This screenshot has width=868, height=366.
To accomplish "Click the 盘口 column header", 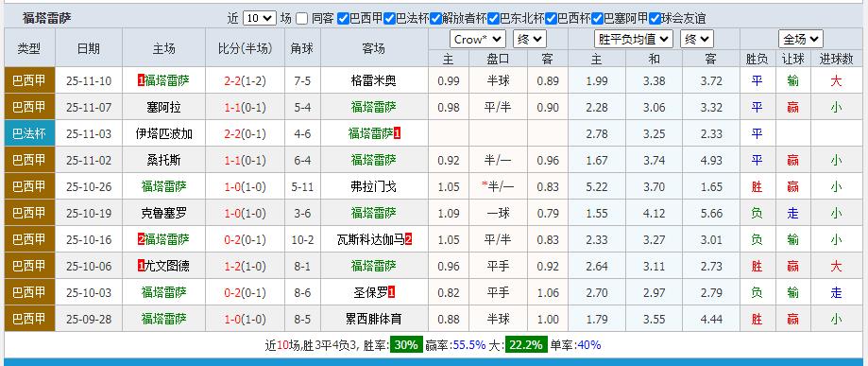I will [498, 59].
